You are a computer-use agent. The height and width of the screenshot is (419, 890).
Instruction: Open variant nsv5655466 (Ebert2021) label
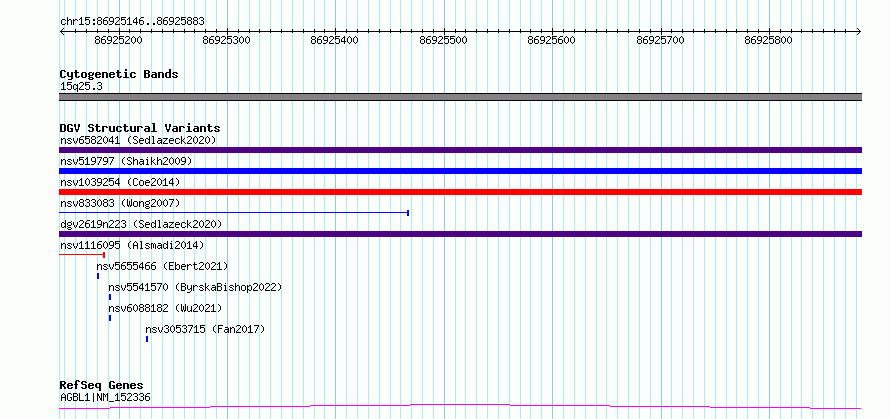pos(162,266)
